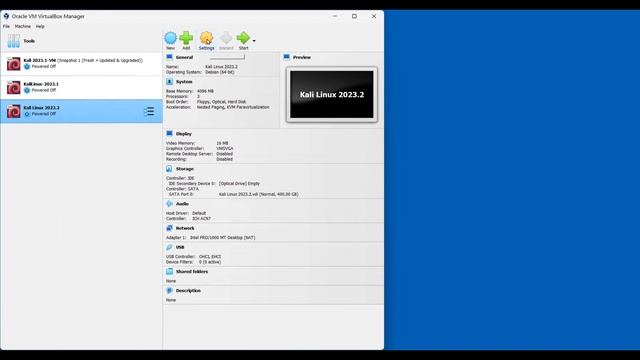640x360 pixels.
Task: Click Powered Off icon of Kali Linux 2023.2
Action: tap(27, 114)
